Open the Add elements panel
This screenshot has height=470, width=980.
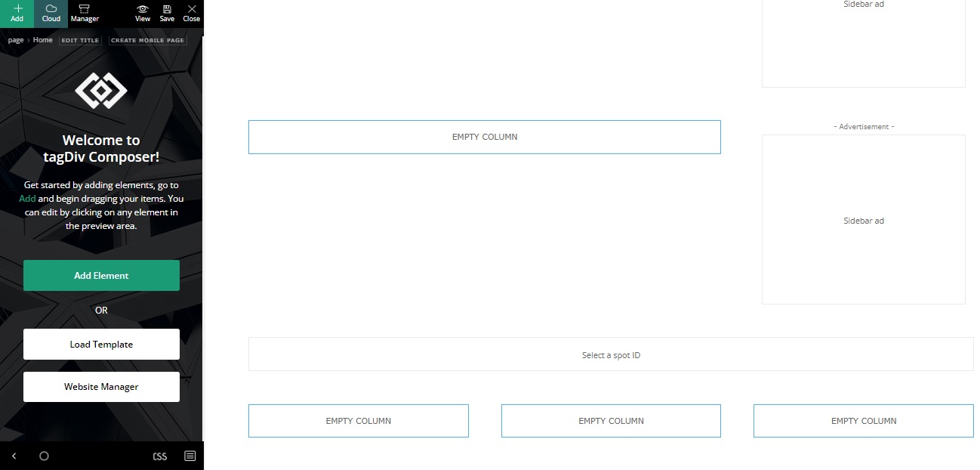tap(17, 14)
